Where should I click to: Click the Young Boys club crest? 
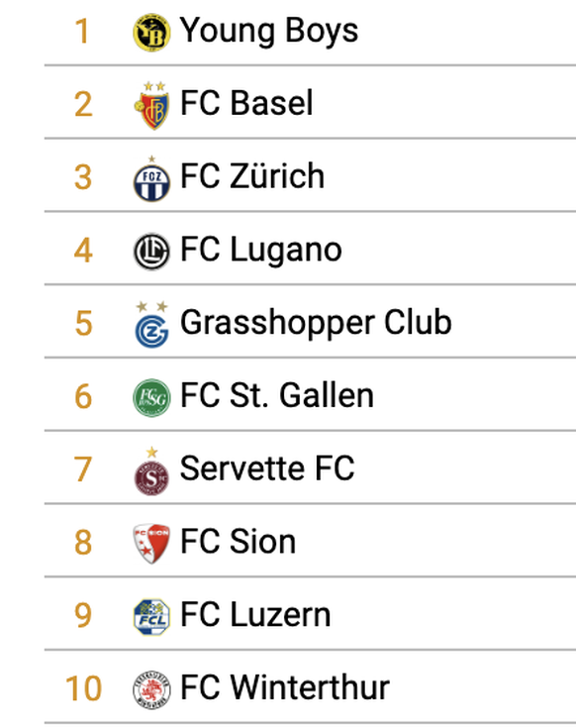pos(151,32)
